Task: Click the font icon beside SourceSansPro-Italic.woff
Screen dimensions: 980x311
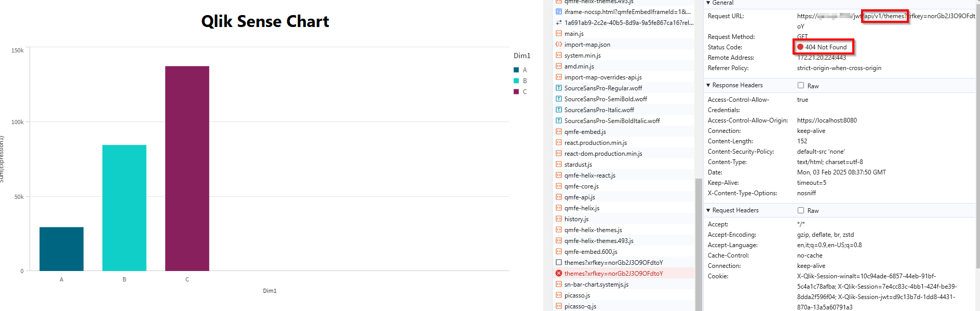Action: 559,110
